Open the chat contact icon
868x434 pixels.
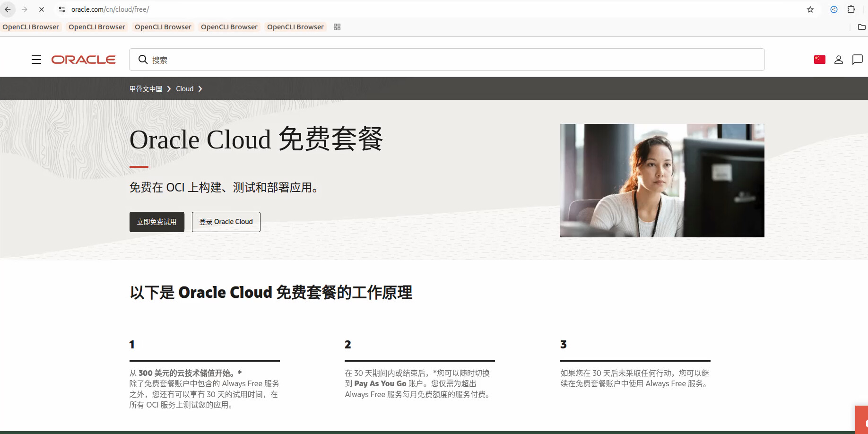pos(858,60)
